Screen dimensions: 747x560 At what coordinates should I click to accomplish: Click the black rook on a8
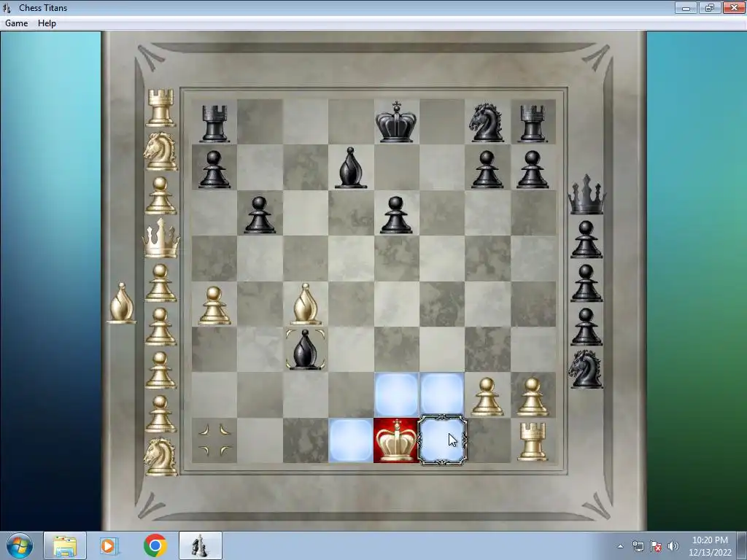tap(214, 124)
